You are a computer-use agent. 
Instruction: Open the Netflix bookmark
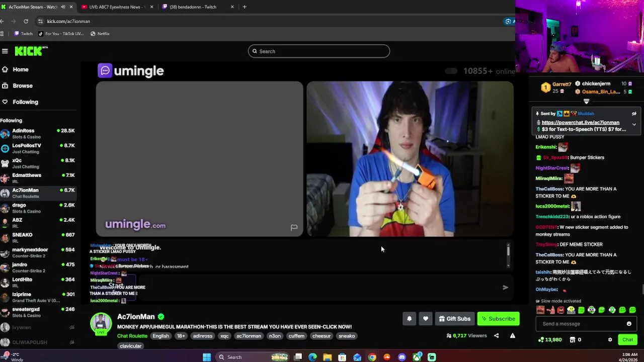(100, 34)
